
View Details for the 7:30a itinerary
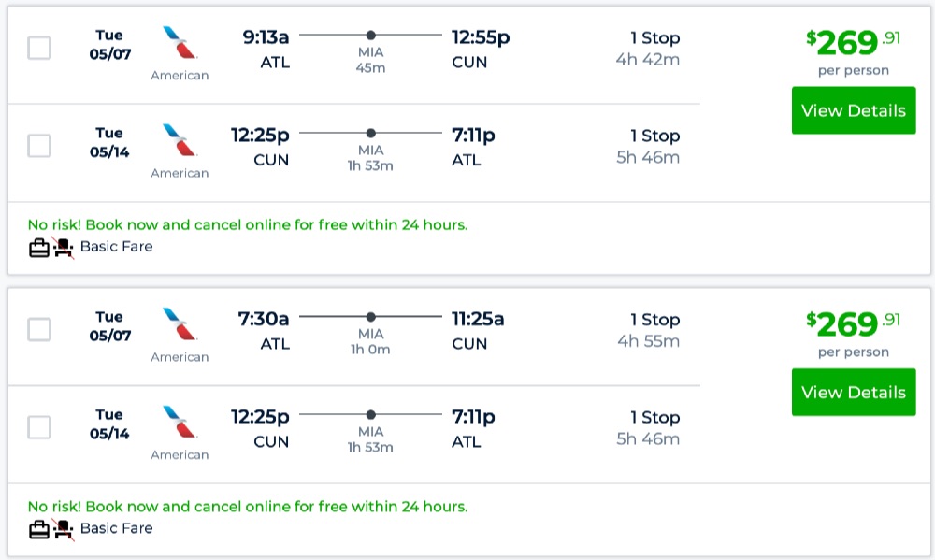pyautogui.click(x=853, y=392)
